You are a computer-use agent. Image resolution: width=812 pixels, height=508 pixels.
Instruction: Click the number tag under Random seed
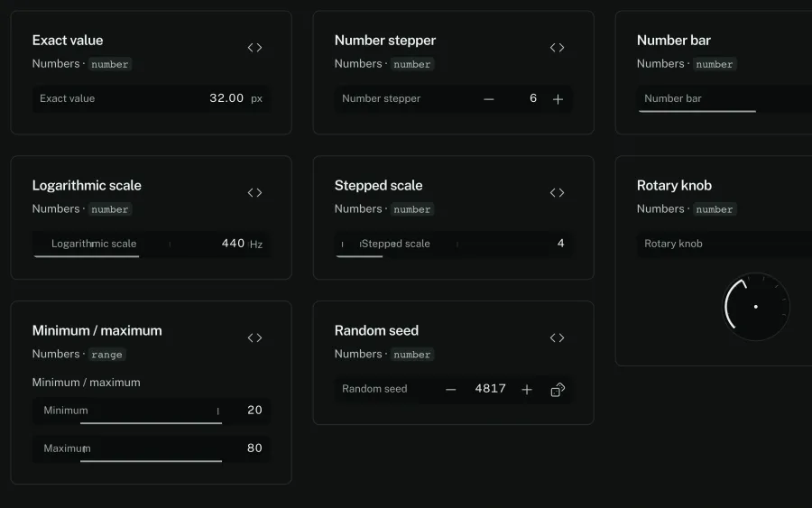(x=411, y=355)
